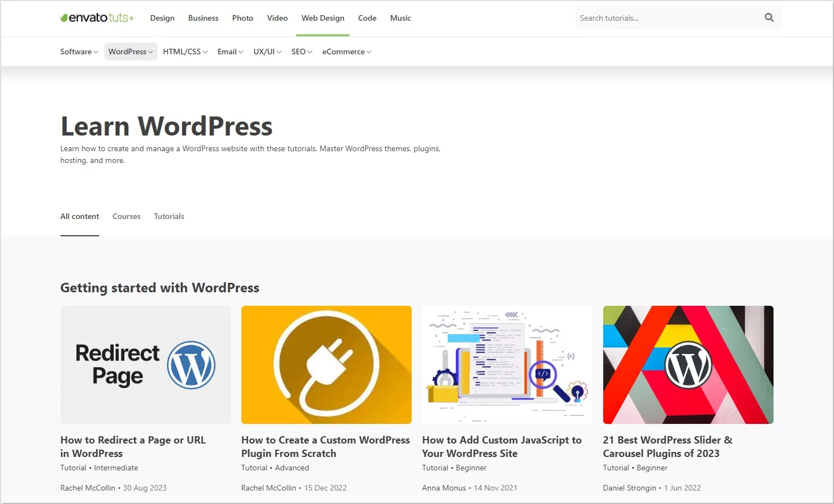Click author Rachel McCollin dated 15 Dec 2022
Image resolution: width=834 pixels, height=504 pixels.
(x=269, y=488)
